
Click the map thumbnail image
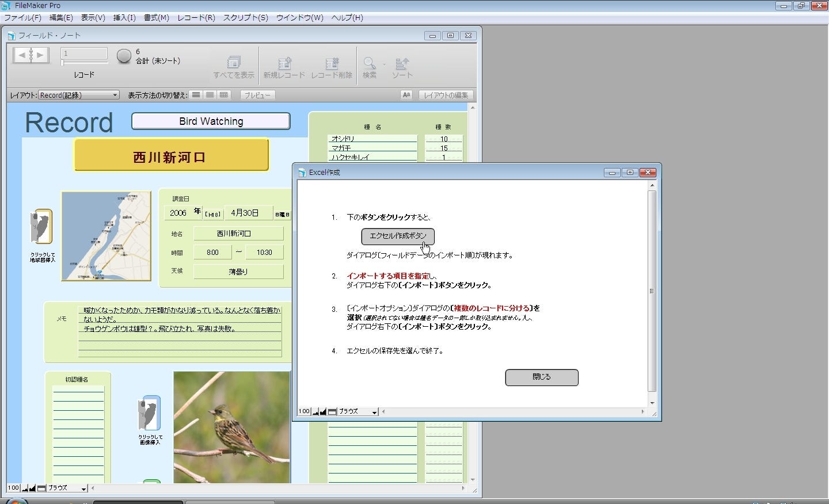click(106, 236)
